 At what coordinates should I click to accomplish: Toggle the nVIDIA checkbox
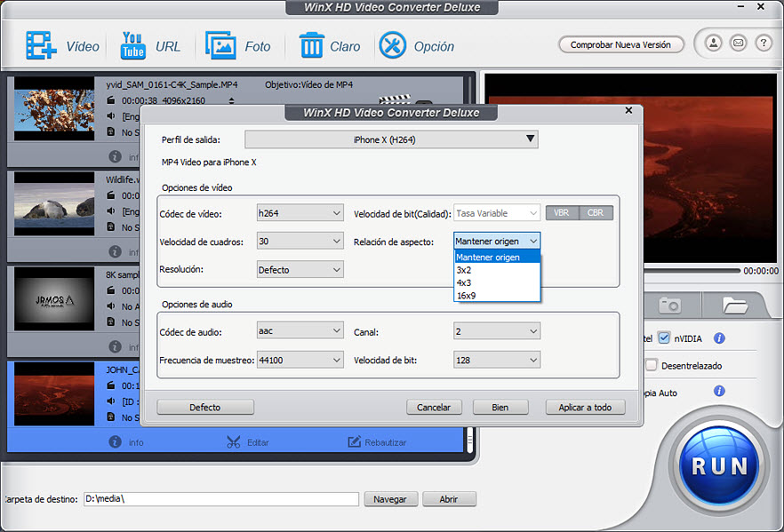tap(663, 338)
